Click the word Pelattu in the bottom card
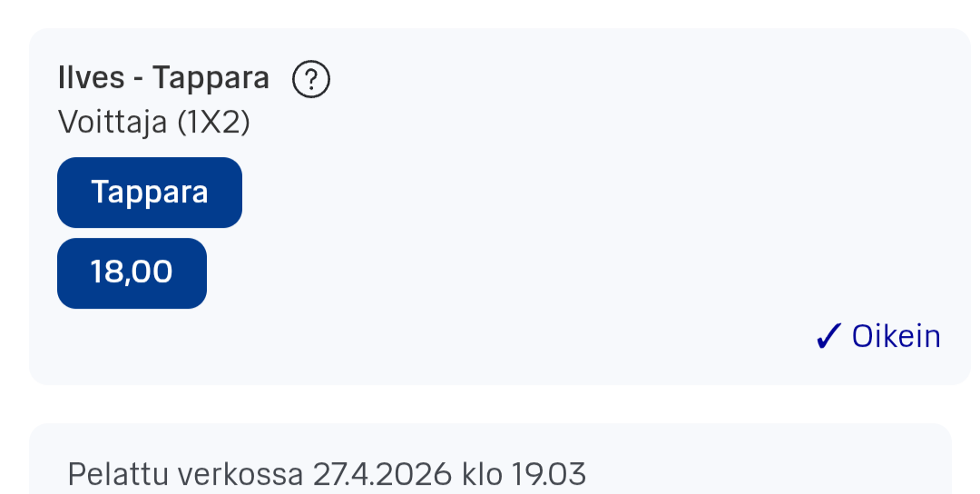980x494 pixels. pos(118,474)
